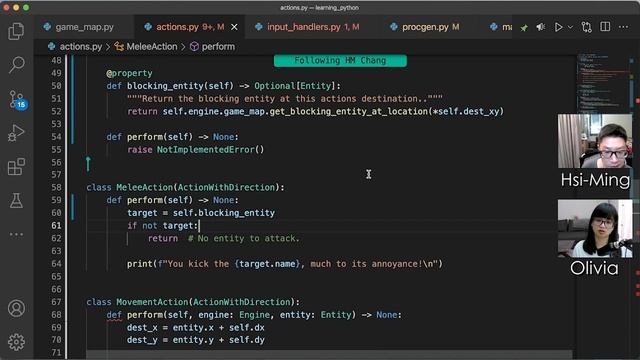Open the Testing flask view
640x360 pixels.
pyautogui.click(x=16, y=200)
